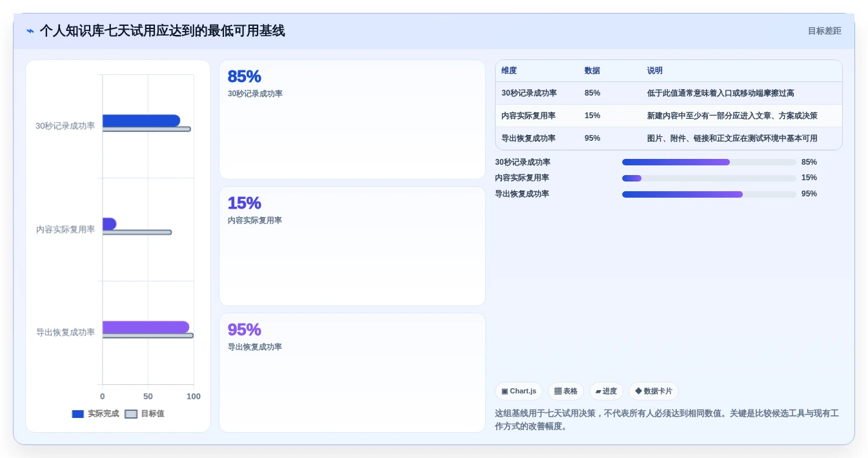
Task: Click the 85% value in the table
Action: (x=592, y=93)
